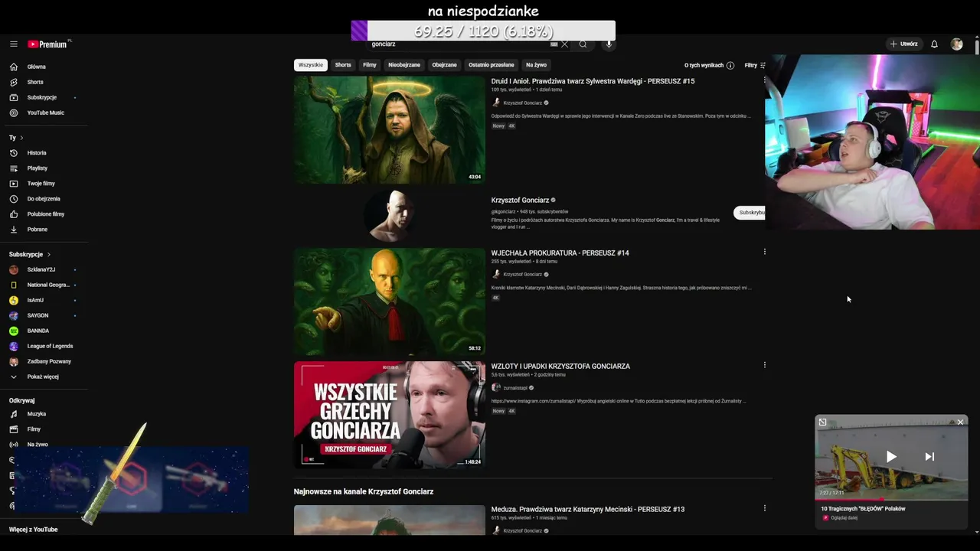The image size is (980, 551).
Task: Select the Wszystkie filter chip
Action: coord(311,65)
